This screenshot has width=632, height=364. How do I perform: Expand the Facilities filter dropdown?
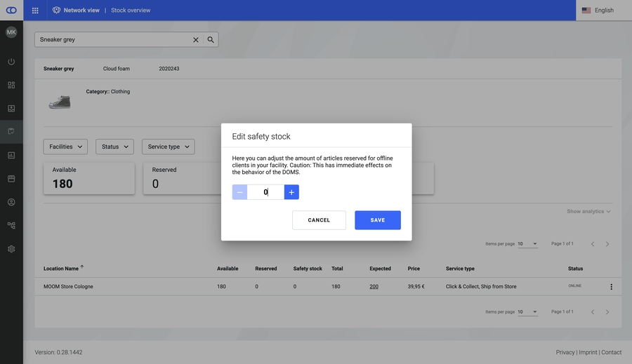pyautogui.click(x=65, y=147)
